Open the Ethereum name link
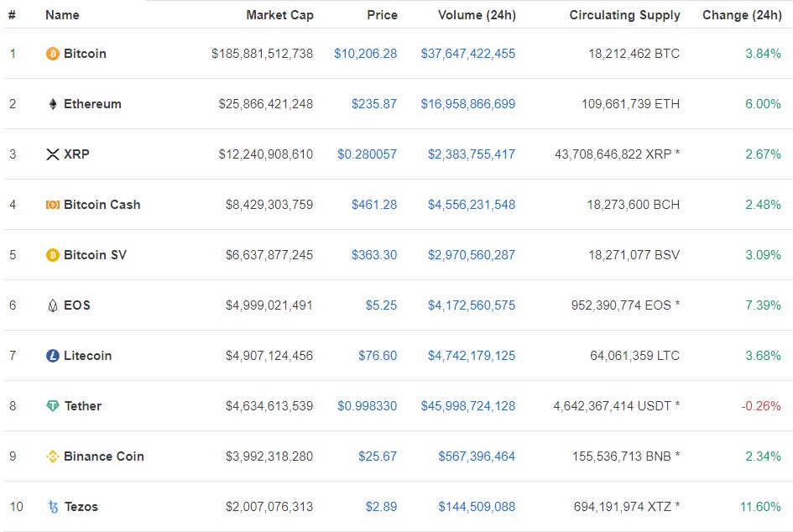This screenshot has height=532, width=793. 92,104
